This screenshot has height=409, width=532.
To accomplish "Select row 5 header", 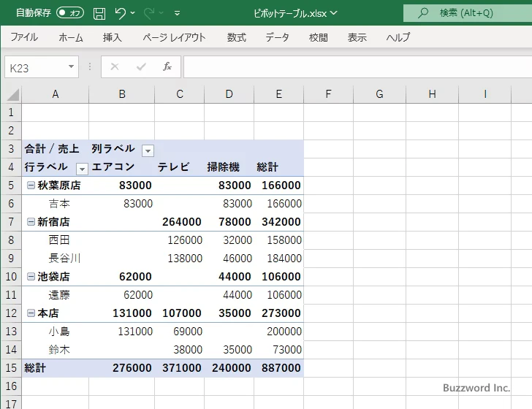I will click(x=11, y=186).
